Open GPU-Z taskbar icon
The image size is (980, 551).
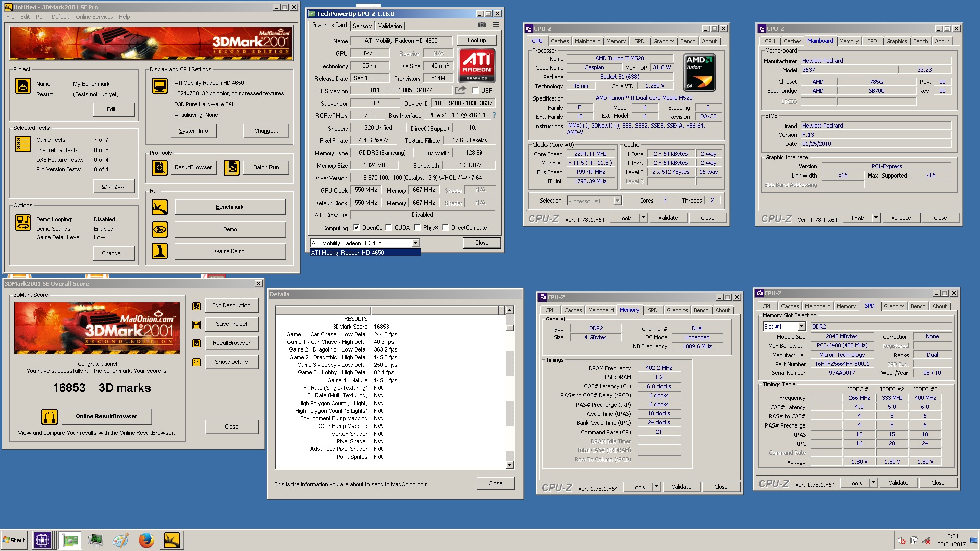70,540
